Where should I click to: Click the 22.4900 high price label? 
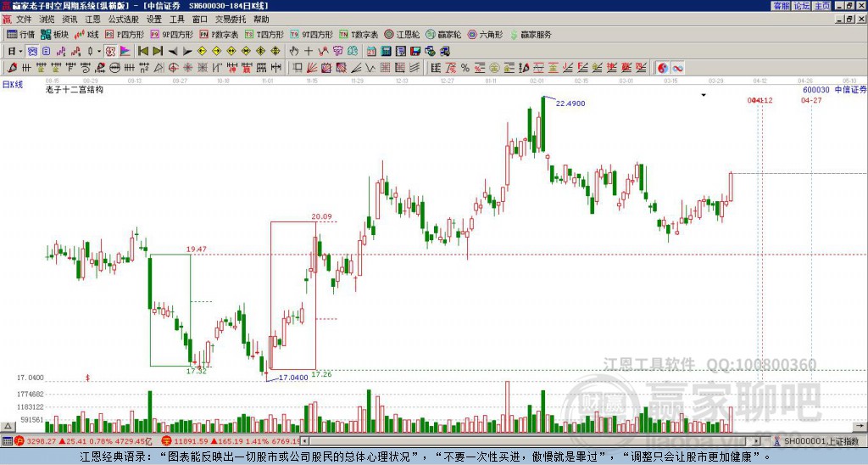[x=570, y=103]
